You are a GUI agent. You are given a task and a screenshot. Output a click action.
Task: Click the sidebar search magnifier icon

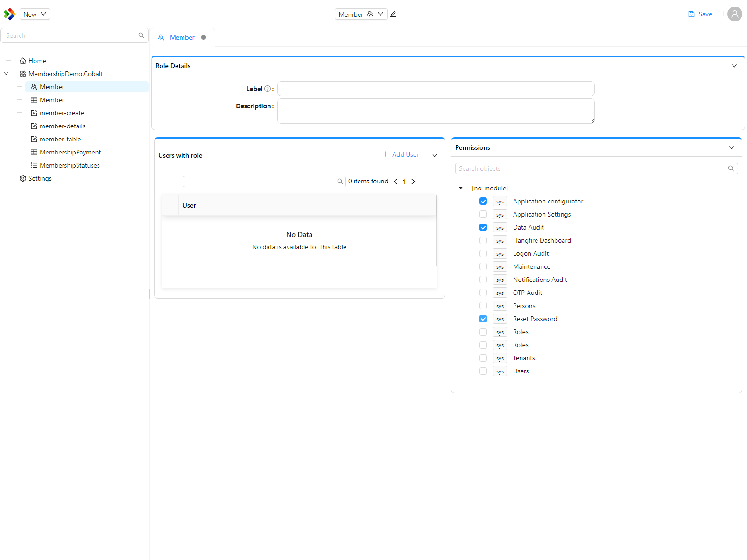click(141, 35)
